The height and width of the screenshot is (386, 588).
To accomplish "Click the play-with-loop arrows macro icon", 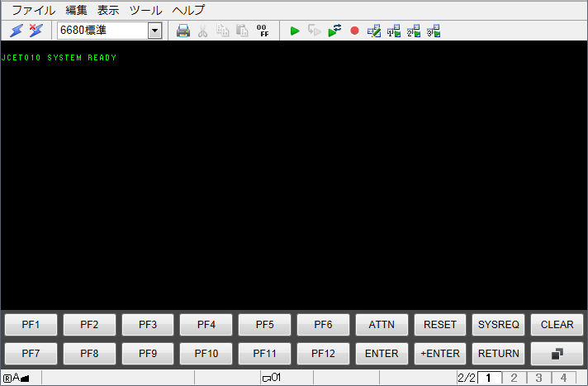I will tap(334, 31).
